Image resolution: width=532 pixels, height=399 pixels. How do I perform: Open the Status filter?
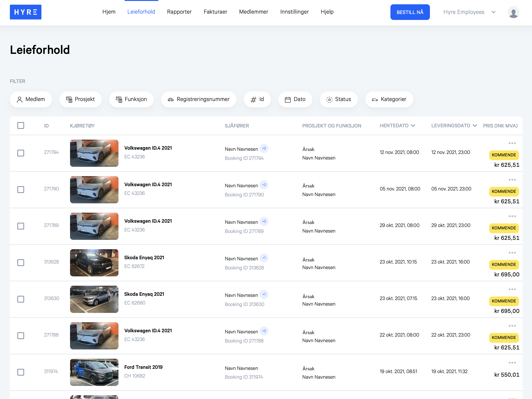click(x=339, y=99)
